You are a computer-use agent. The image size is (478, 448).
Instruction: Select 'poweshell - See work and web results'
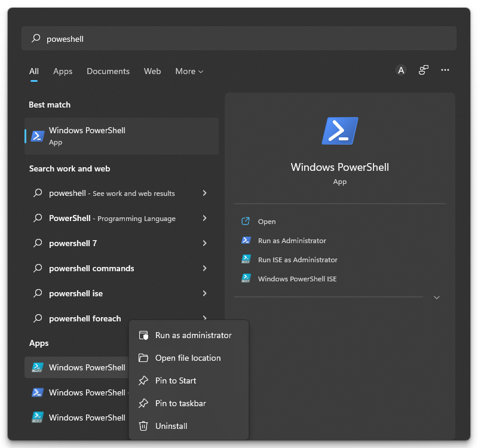point(122,193)
